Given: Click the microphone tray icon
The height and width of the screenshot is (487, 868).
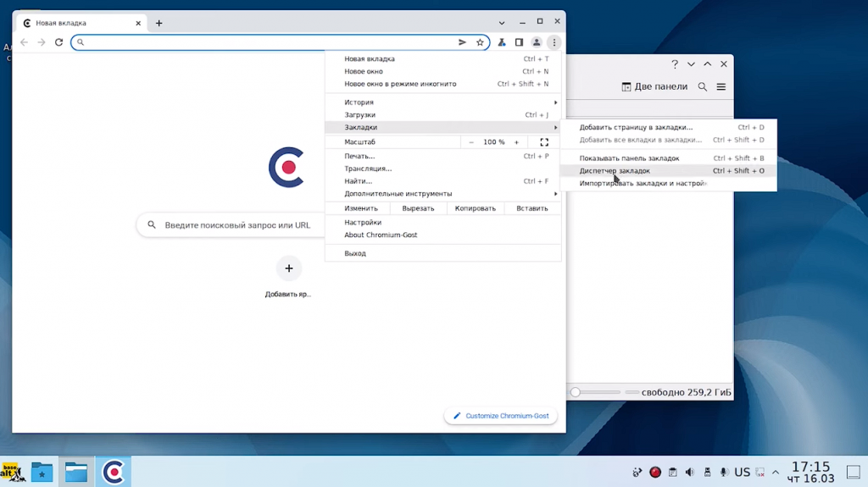Looking at the screenshot, I should (724, 472).
